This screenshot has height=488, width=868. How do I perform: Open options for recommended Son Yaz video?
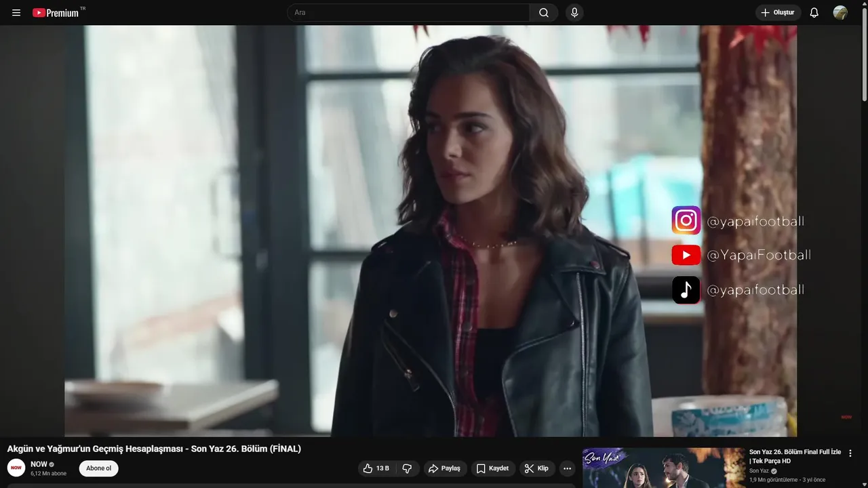850,453
